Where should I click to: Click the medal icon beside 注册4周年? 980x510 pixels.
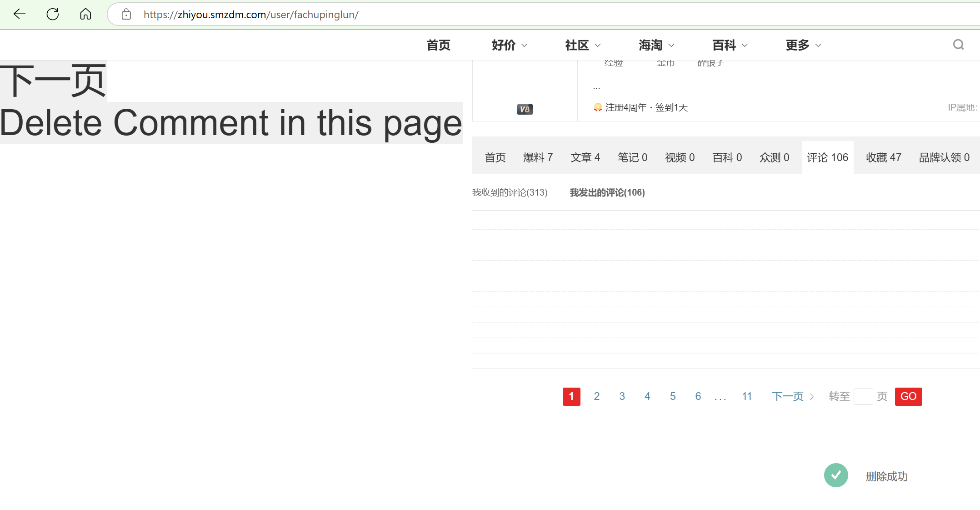coord(598,107)
